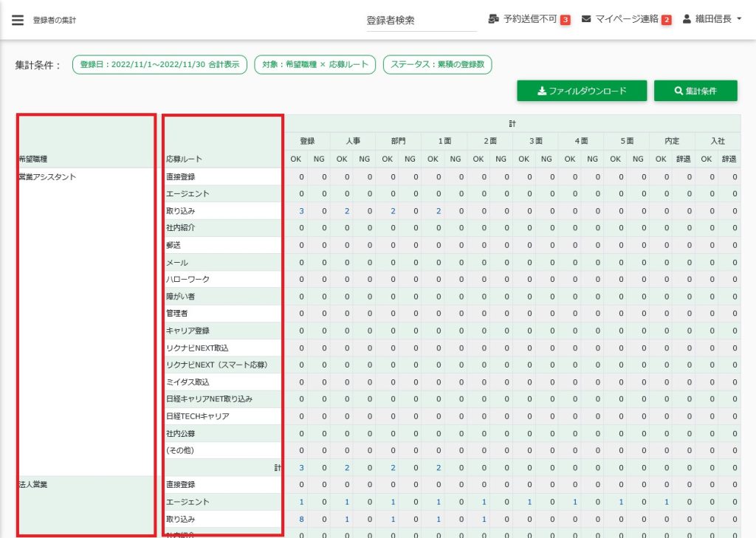Click the user silhouette icon beside 織田信長
This screenshot has width=756, height=538.
click(687, 19)
